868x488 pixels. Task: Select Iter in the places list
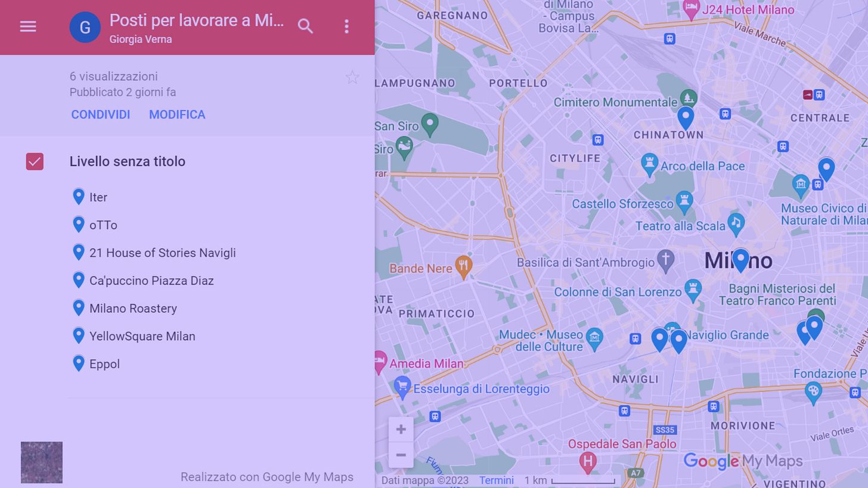coord(98,197)
